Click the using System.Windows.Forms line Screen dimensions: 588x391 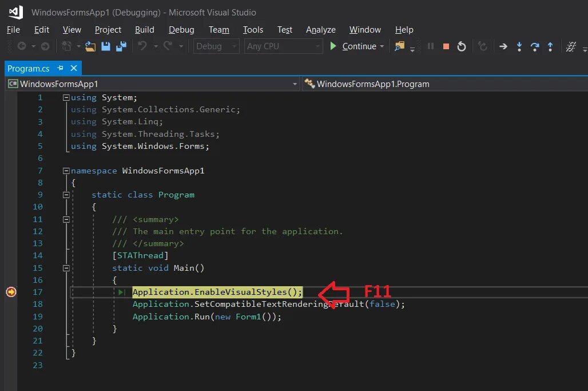click(x=140, y=147)
